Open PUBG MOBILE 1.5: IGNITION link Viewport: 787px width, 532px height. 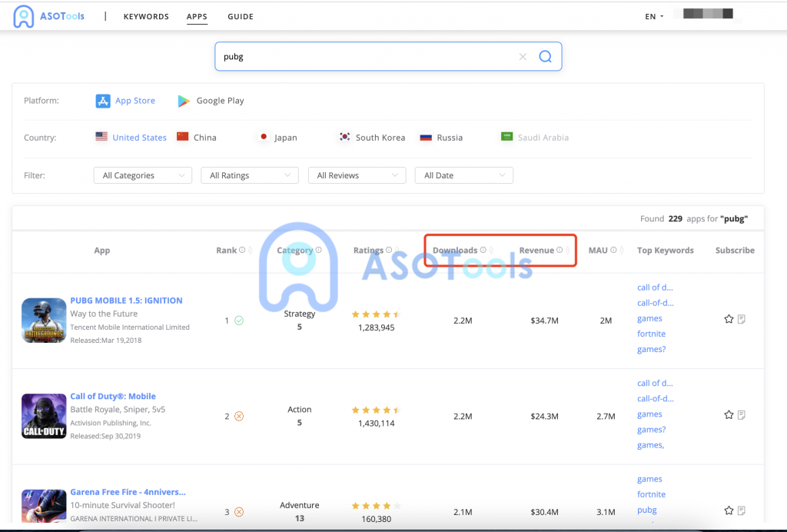point(127,301)
